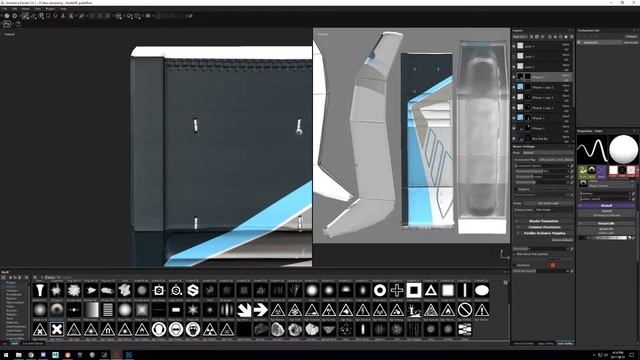
Task: Select the Substance S logo alpha
Action: tap(193, 290)
